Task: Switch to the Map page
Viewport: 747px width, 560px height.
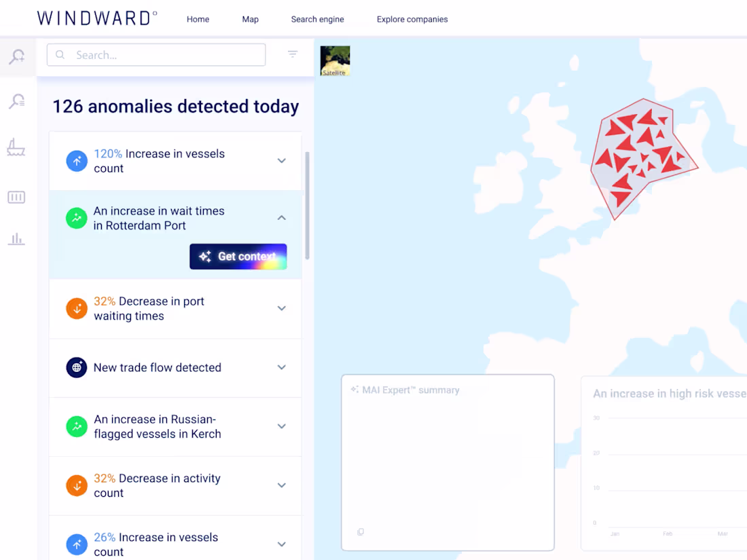Action: coord(250,19)
